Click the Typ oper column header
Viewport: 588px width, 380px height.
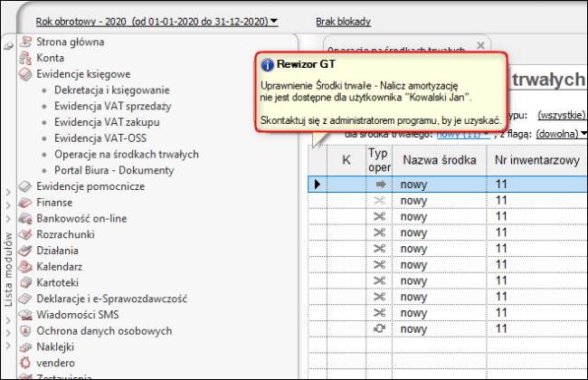(x=379, y=160)
